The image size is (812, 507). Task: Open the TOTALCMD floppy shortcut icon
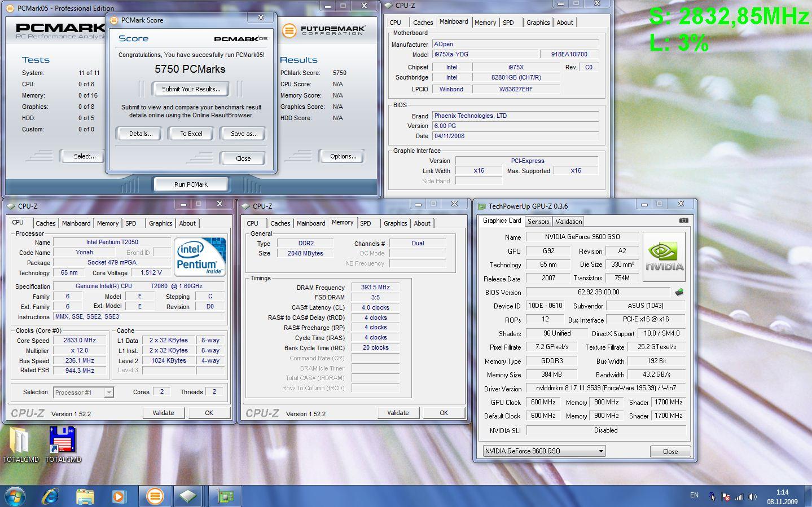point(63,445)
